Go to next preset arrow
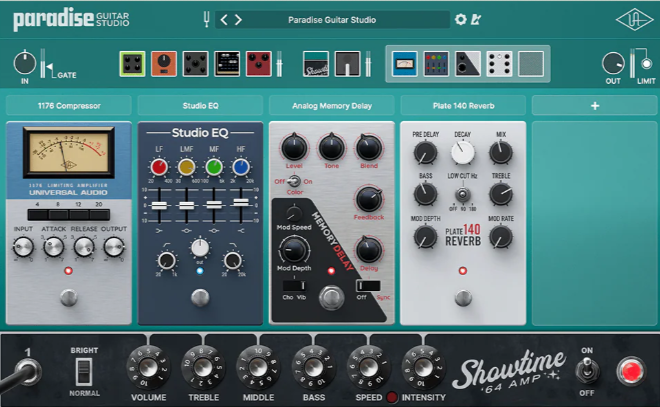660x407 pixels. [x=238, y=20]
